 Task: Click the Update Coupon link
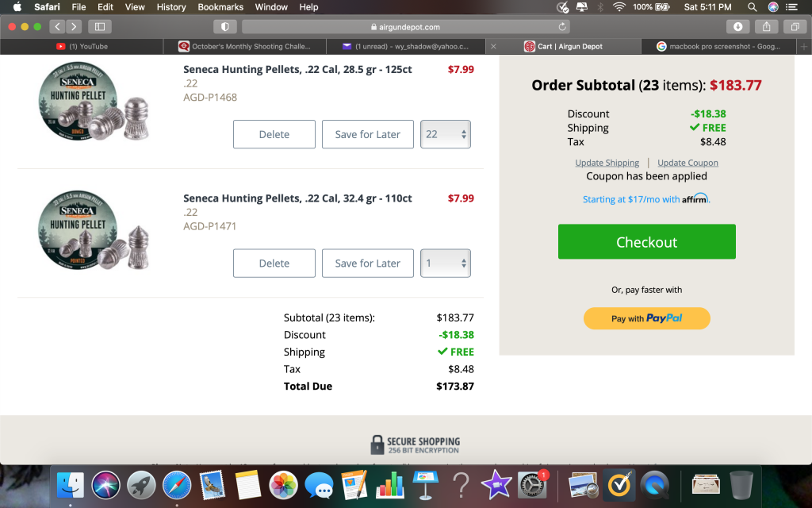[x=688, y=163]
